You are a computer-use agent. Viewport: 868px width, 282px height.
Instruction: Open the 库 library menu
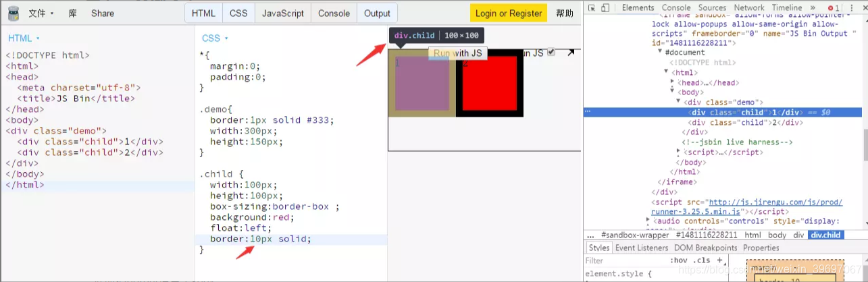pyautogui.click(x=72, y=13)
